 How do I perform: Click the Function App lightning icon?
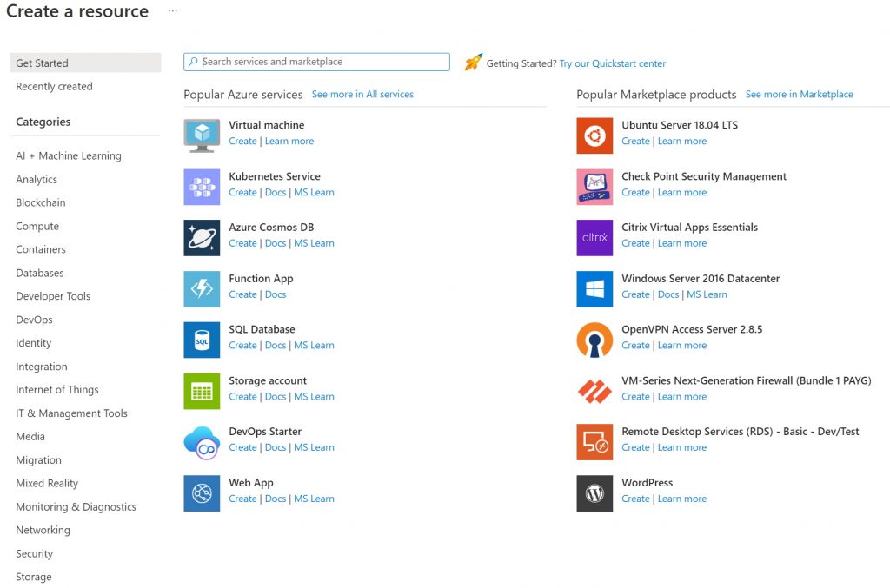click(x=202, y=288)
